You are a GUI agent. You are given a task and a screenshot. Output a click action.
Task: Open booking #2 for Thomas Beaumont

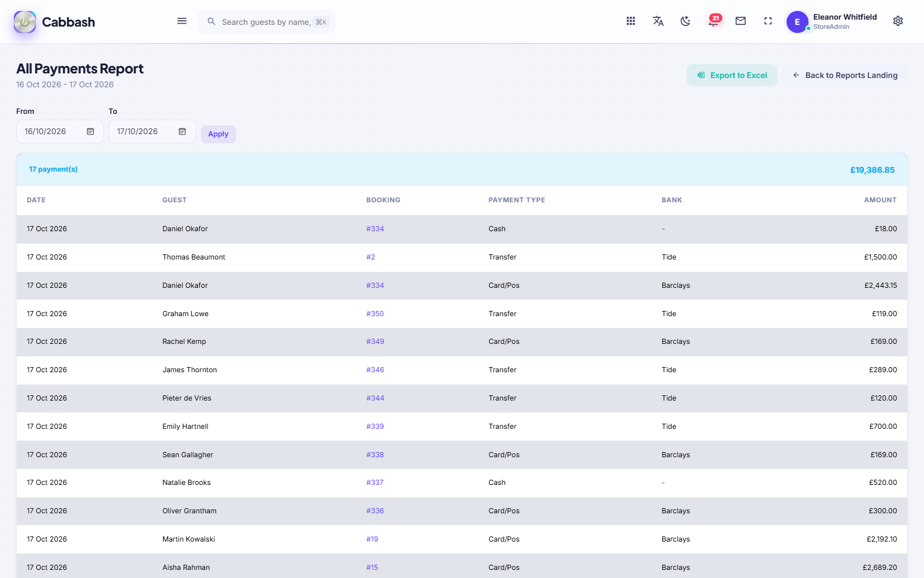point(371,257)
